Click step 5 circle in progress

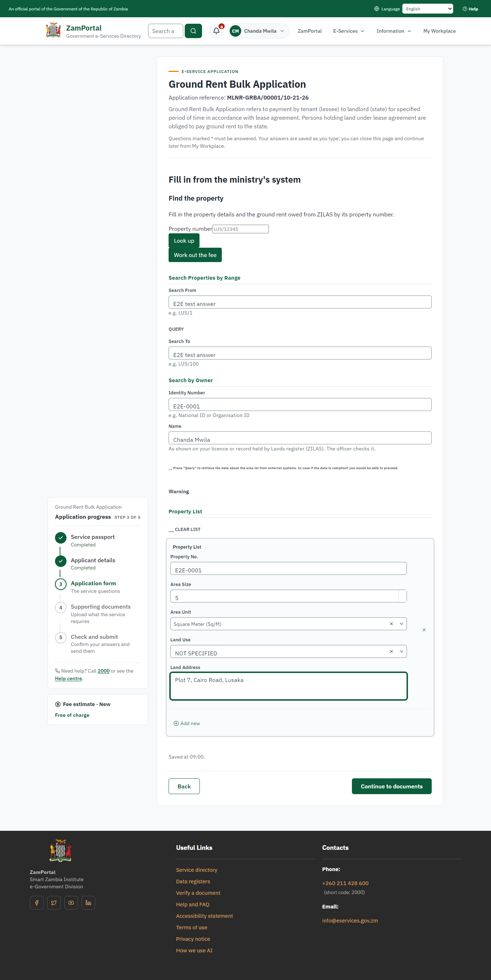click(x=60, y=638)
